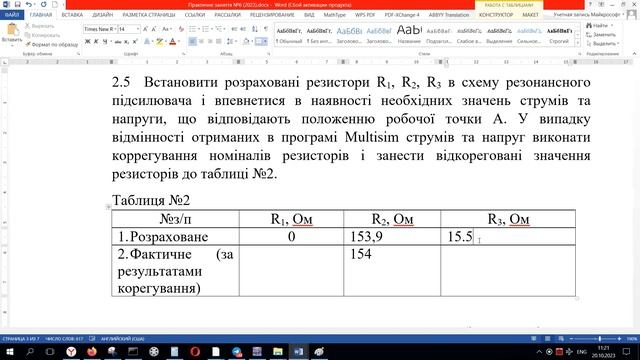Open the text effects A menu
The height and width of the screenshot is (360, 640).
point(148,42)
